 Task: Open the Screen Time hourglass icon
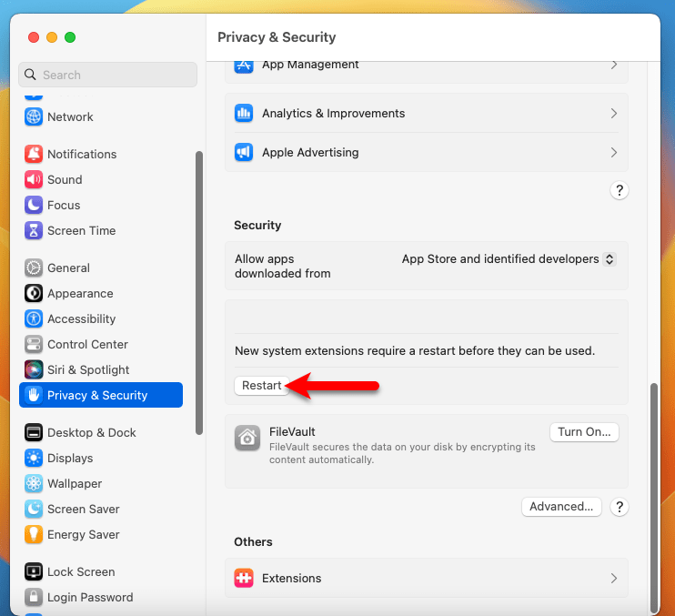click(34, 230)
